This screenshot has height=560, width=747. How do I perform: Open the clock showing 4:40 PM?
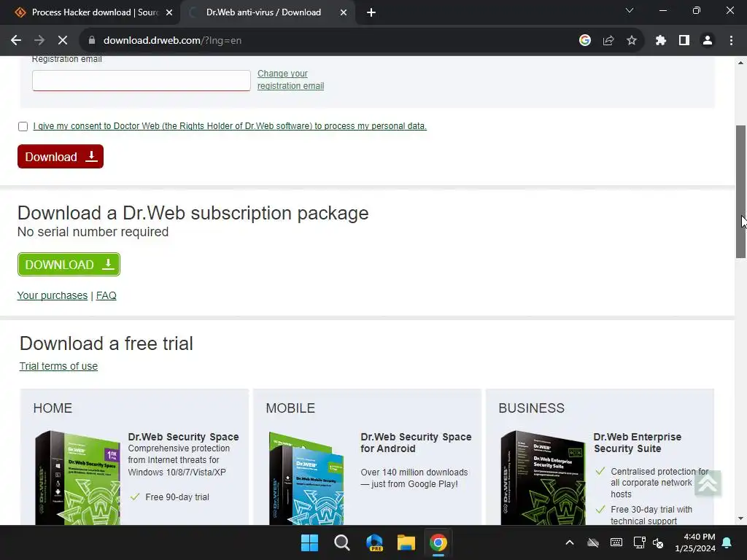pos(695,542)
